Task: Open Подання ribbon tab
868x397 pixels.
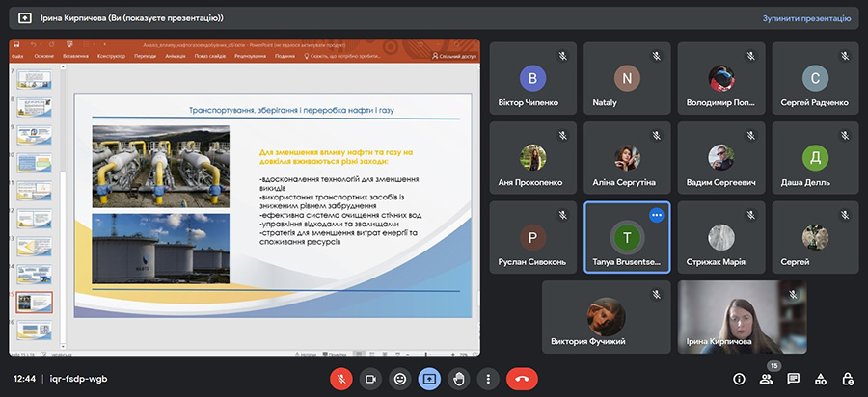Action: click(x=285, y=56)
